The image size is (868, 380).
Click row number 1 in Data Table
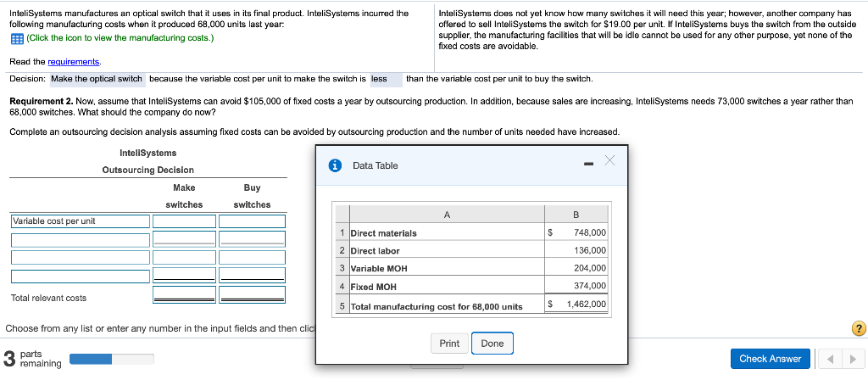[x=342, y=232]
